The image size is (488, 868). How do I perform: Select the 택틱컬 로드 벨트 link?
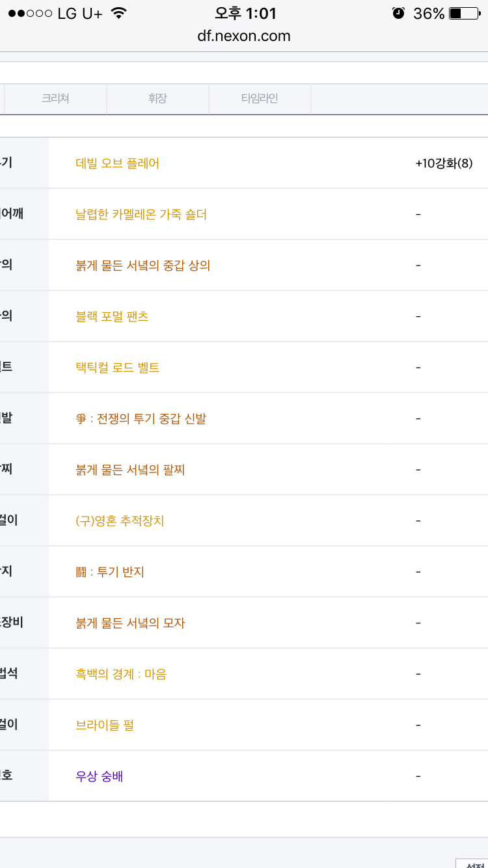[118, 368]
